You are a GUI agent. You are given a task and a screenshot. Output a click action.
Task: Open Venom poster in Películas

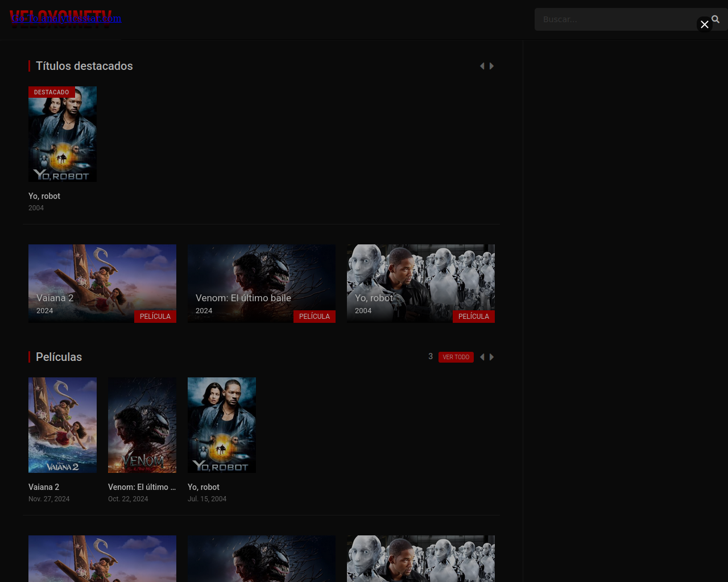click(x=142, y=425)
